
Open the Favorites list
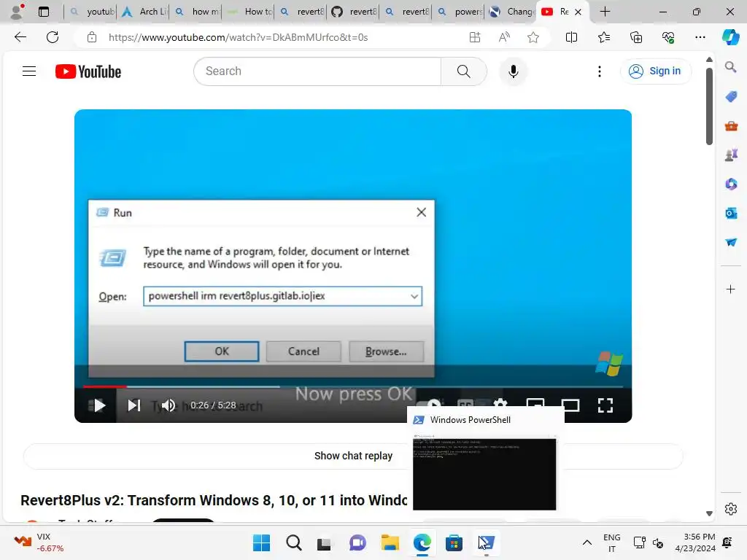603,37
